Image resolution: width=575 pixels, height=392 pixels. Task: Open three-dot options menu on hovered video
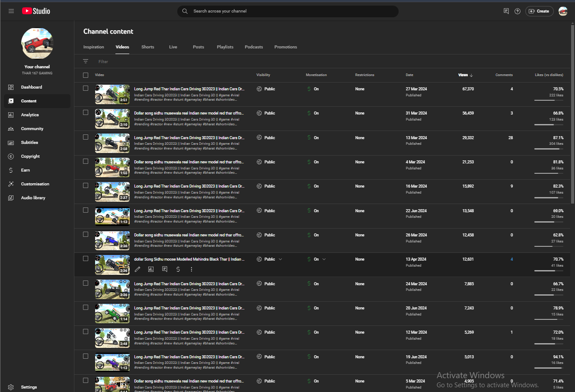click(x=192, y=269)
